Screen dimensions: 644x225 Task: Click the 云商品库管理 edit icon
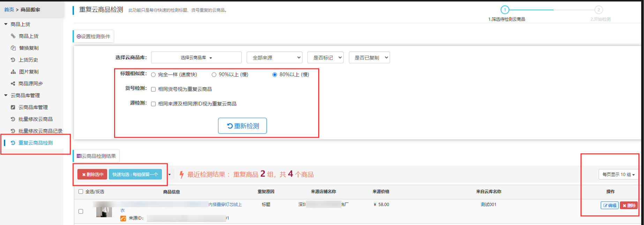tap(13, 107)
